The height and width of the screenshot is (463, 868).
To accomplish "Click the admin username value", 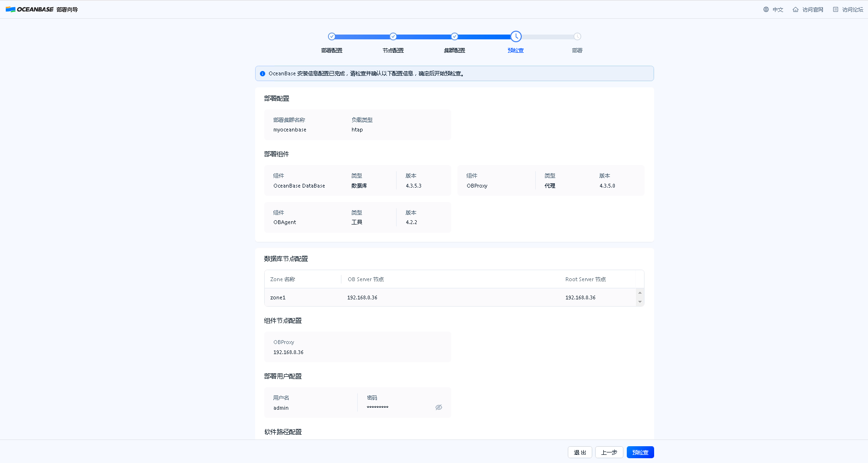I will [x=281, y=408].
